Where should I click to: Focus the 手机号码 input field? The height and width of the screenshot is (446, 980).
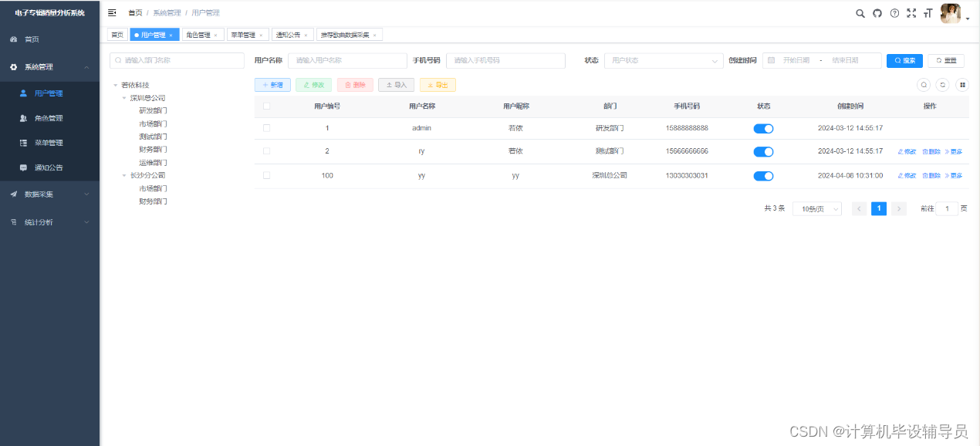tap(505, 60)
